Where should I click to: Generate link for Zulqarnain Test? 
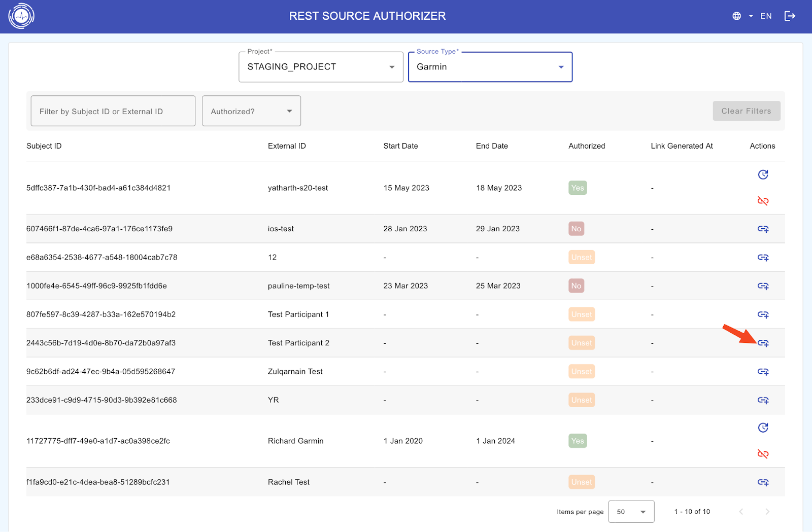pos(763,372)
